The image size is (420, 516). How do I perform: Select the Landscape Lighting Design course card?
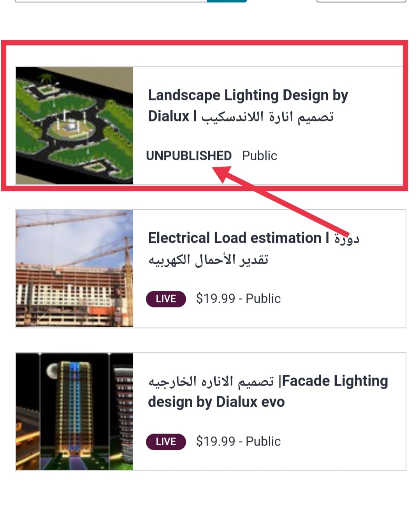pos(211,125)
